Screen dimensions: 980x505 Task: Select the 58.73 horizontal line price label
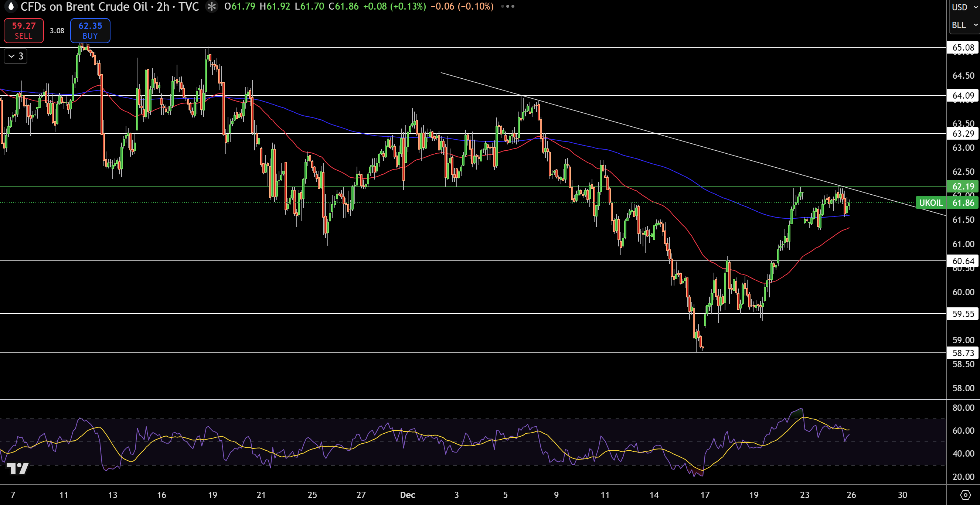tap(962, 353)
